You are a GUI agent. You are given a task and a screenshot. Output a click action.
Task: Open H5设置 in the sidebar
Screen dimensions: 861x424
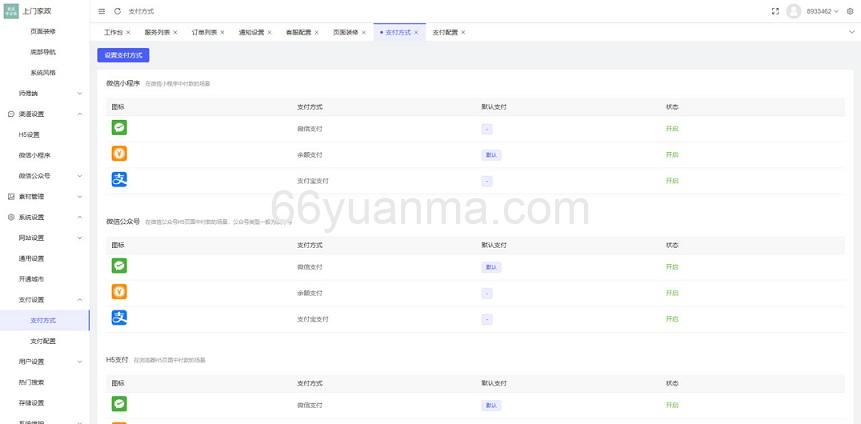pyautogui.click(x=29, y=135)
